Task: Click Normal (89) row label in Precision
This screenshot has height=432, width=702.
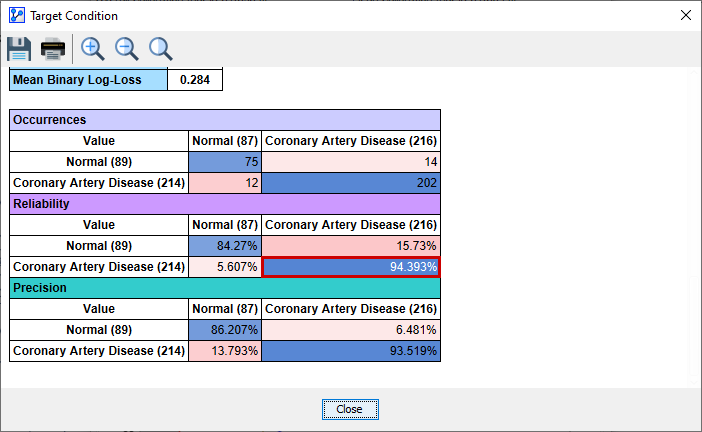Action: [x=99, y=330]
